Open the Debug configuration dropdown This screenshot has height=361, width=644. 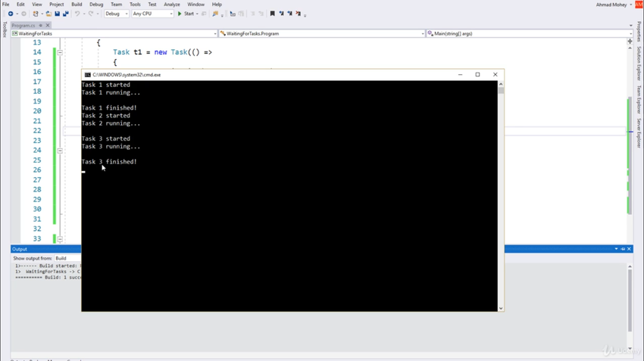tap(116, 14)
